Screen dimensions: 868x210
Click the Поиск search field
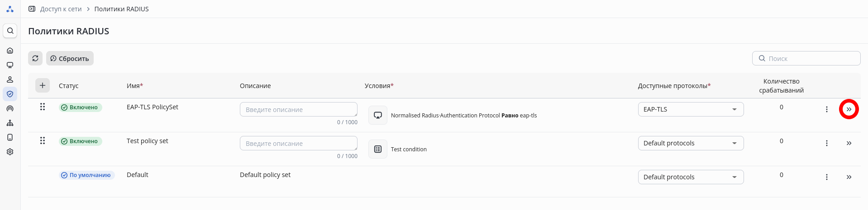pos(810,58)
